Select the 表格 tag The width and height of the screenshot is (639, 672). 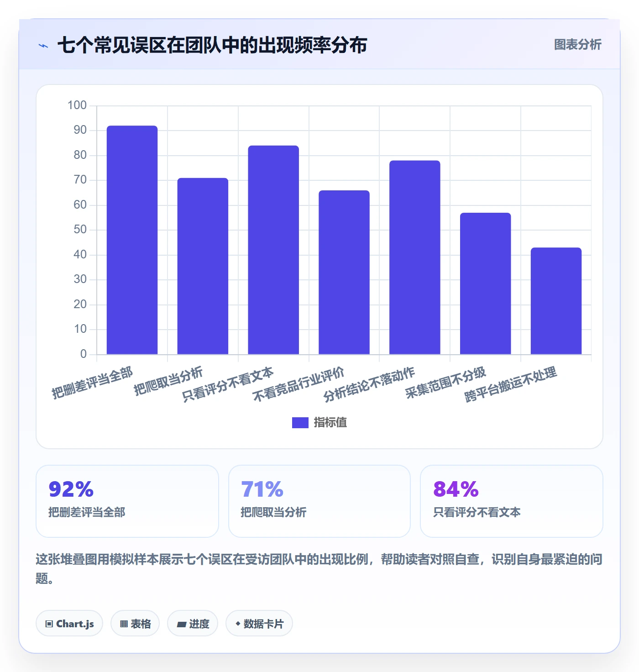tap(135, 623)
